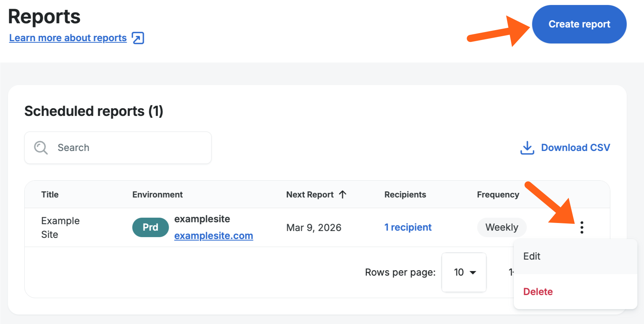Viewport: 644px width, 324px height.
Task: Click the Frequency column header
Action: [x=498, y=194]
